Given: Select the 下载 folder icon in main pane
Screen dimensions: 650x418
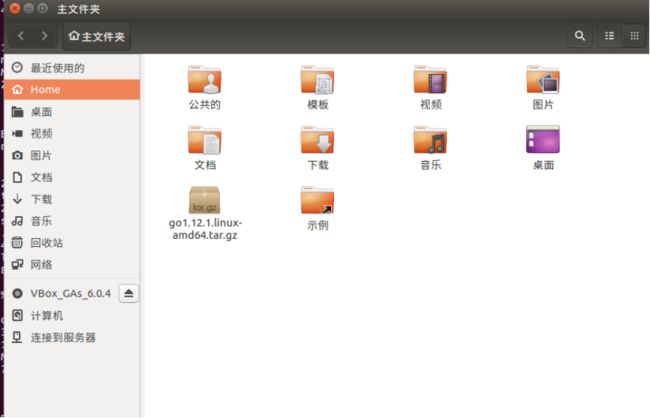Looking at the screenshot, I should [318, 141].
